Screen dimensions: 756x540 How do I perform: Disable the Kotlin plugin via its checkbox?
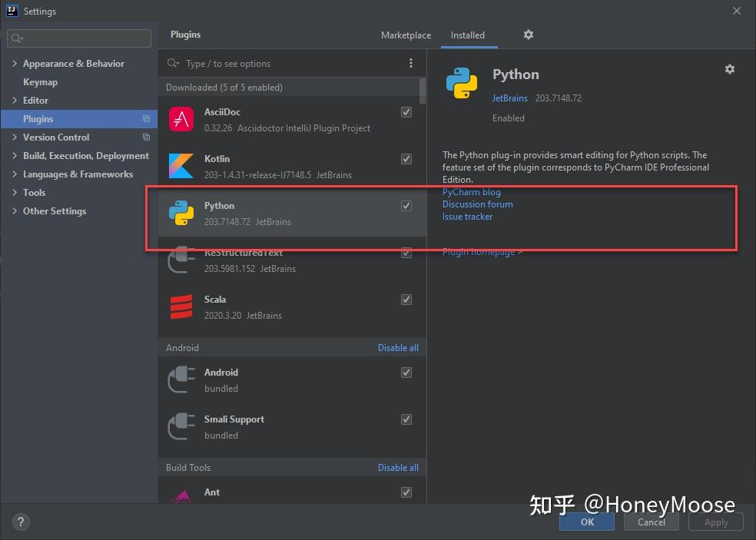pos(406,159)
